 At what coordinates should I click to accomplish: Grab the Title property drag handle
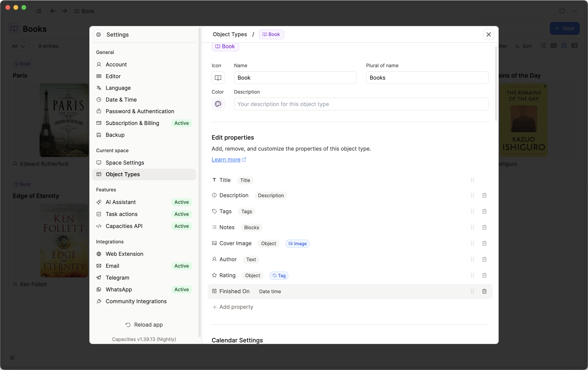coord(472,180)
